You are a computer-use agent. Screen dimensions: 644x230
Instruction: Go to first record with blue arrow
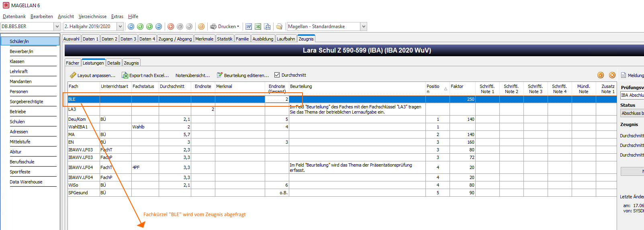tap(131, 26)
